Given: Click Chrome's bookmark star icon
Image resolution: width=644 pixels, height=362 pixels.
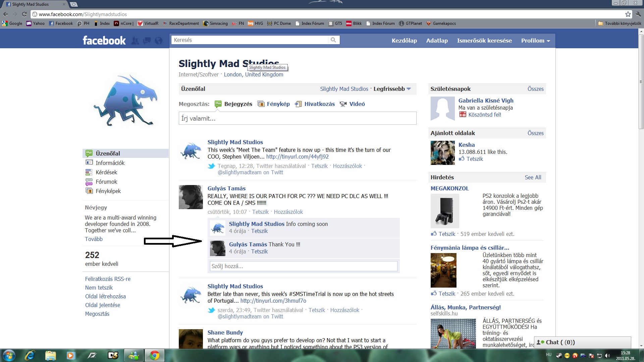Looking at the screenshot, I should pyautogui.click(x=628, y=14).
